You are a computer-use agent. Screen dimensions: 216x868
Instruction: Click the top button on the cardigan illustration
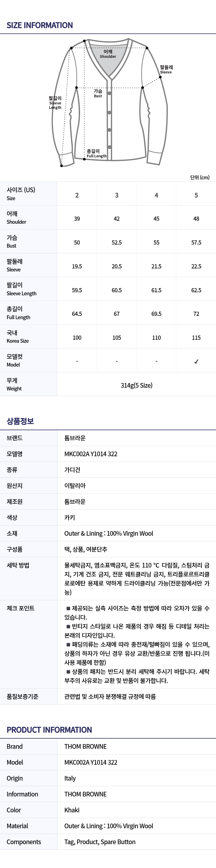pos(109,93)
